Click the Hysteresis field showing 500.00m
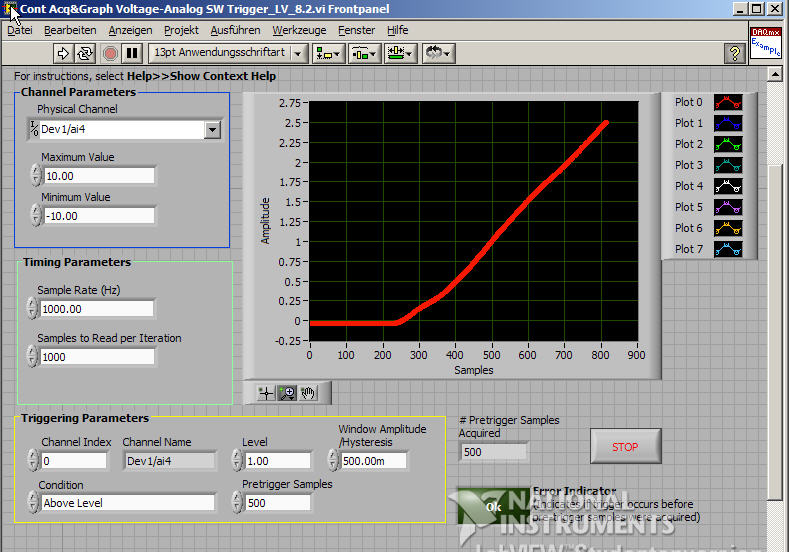Screen dimensions: 789x552 [x=373, y=461]
